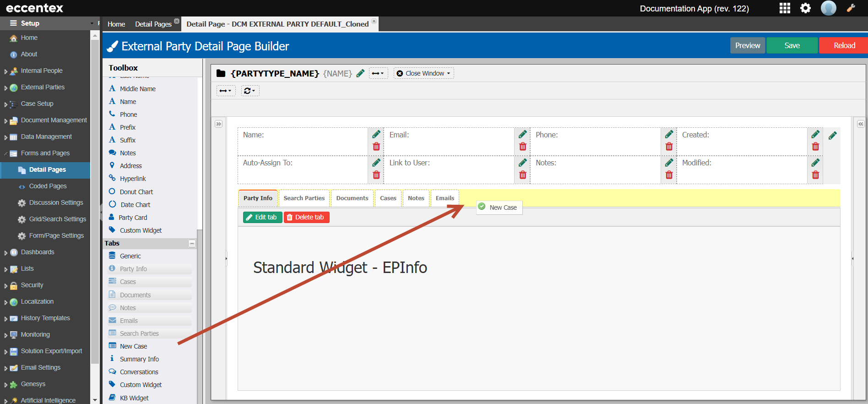Click the pencil icon next to {NAME} title
The image size is (868, 404).
click(x=360, y=73)
